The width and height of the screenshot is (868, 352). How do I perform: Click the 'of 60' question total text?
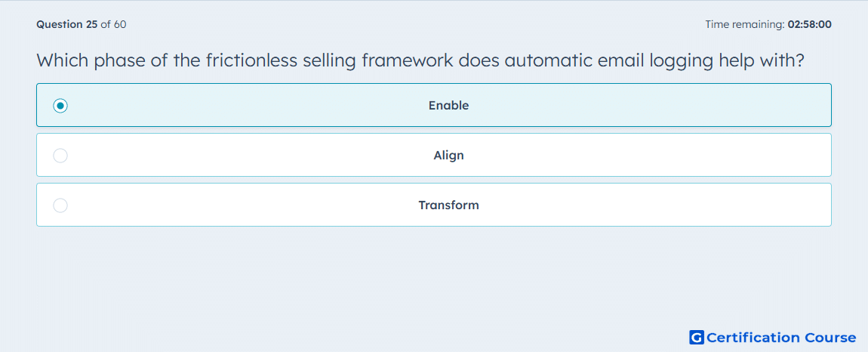point(113,24)
